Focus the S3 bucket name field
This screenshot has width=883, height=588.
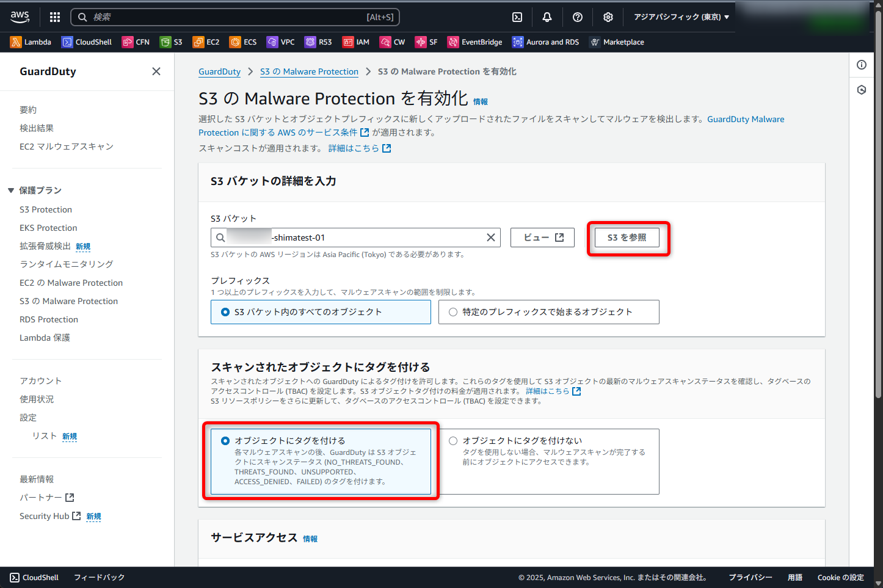[355, 238]
